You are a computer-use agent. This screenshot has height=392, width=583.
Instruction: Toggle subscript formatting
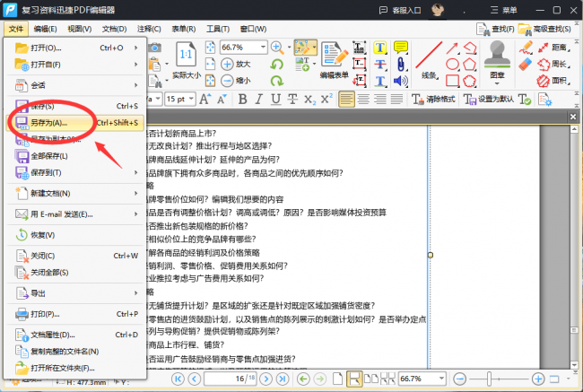coord(309,100)
